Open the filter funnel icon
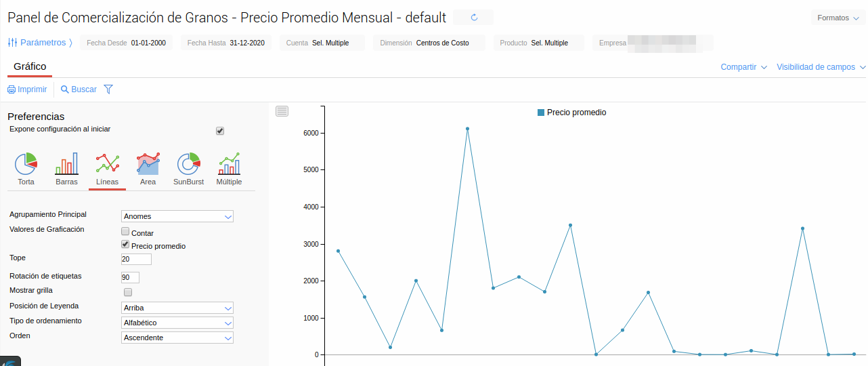The image size is (868, 366). click(x=108, y=89)
